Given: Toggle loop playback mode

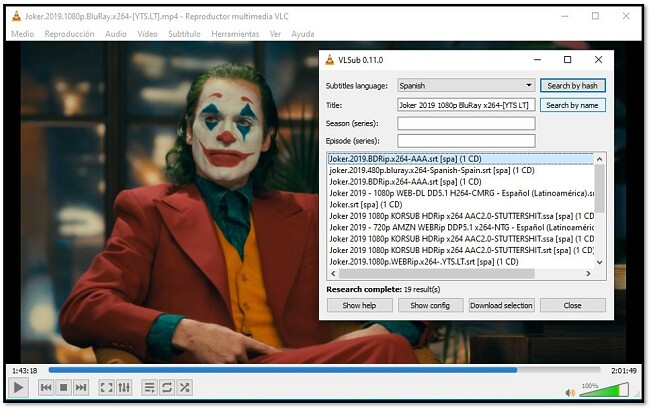Looking at the screenshot, I should (x=167, y=388).
